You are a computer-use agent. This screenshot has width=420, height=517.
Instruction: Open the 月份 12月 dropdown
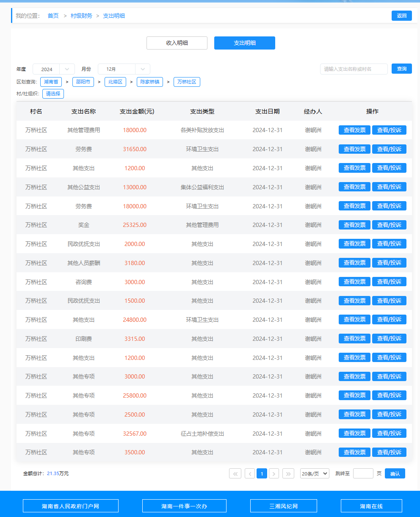(x=124, y=69)
